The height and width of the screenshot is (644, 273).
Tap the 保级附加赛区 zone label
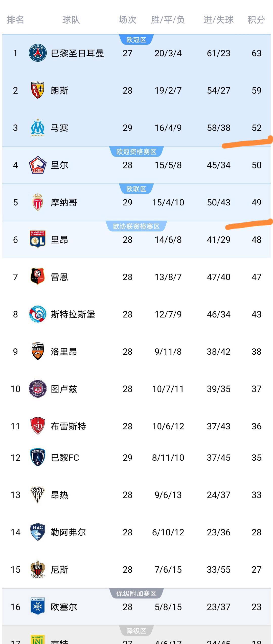click(136, 593)
